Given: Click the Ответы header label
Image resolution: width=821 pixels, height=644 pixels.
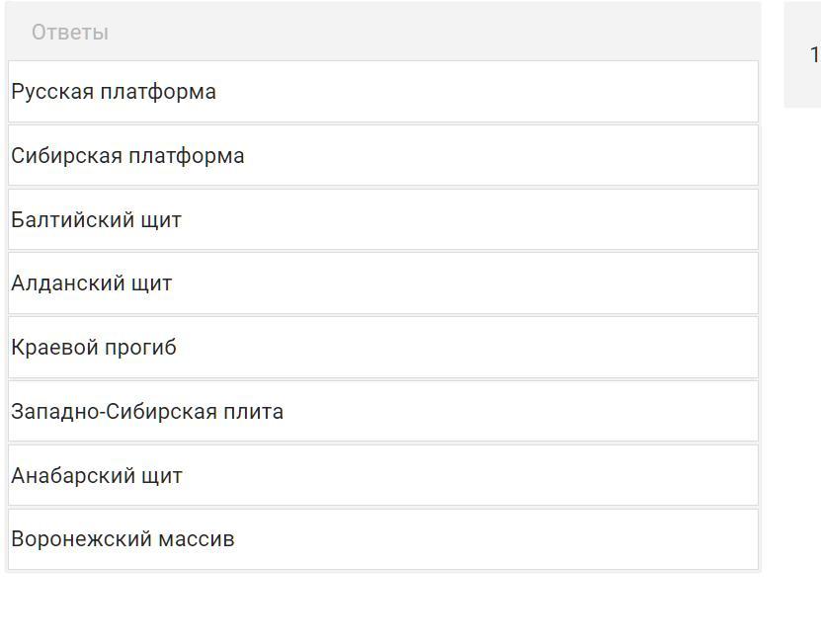Looking at the screenshot, I should (x=70, y=33).
